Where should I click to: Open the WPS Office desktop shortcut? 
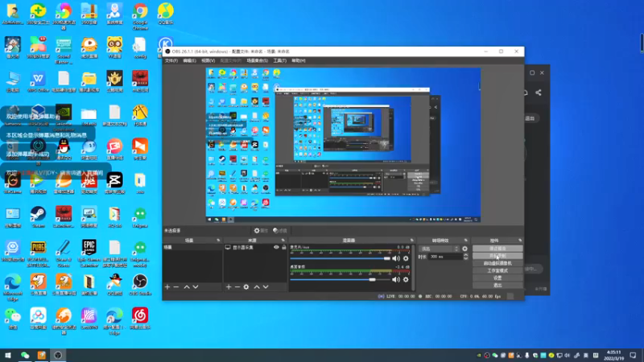(38, 81)
